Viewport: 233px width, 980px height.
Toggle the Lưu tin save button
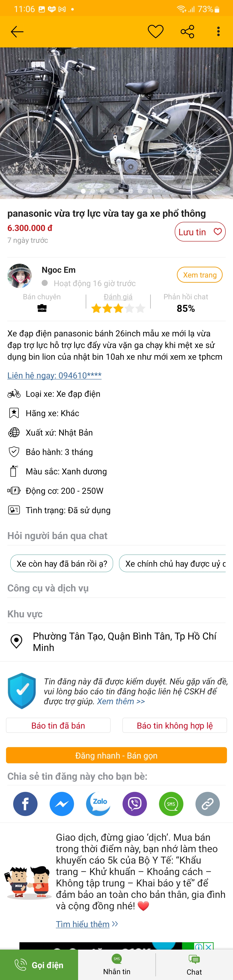point(200,232)
